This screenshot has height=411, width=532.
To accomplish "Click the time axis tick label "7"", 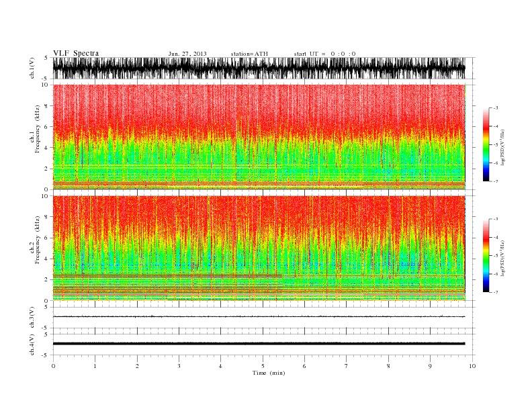I will click(x=347, y=366).
